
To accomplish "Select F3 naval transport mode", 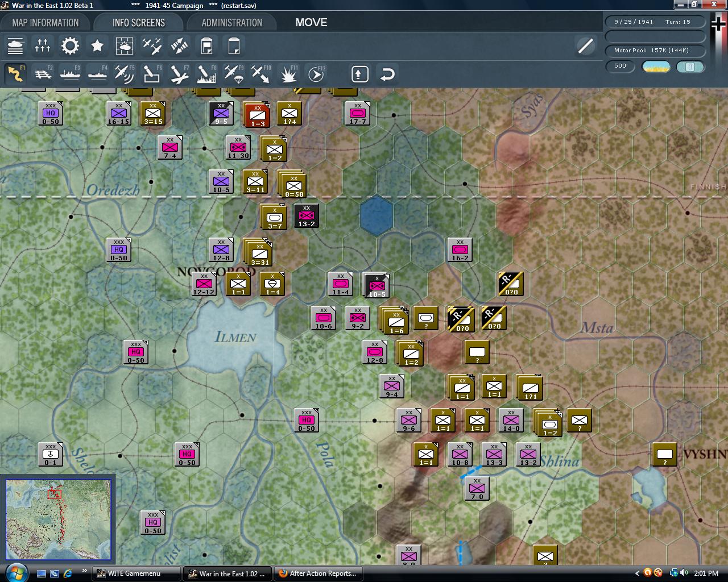I will pyautogui.click(x=70, y=73).
